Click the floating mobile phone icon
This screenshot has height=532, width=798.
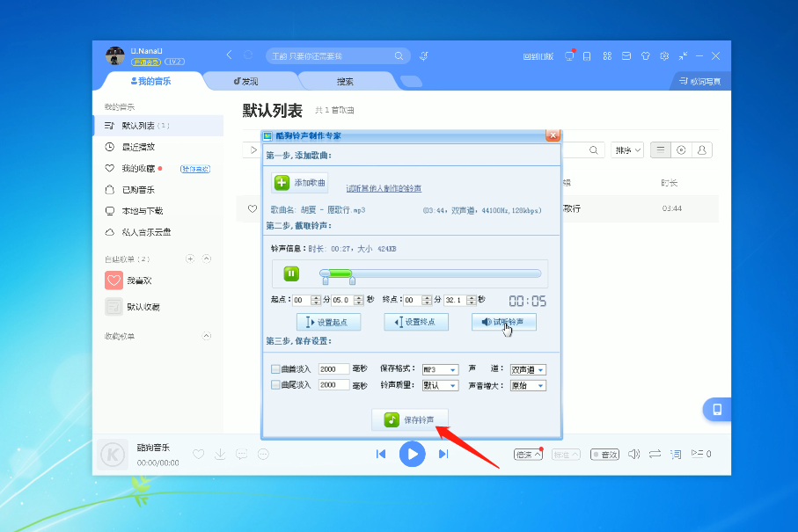point(717,410)
